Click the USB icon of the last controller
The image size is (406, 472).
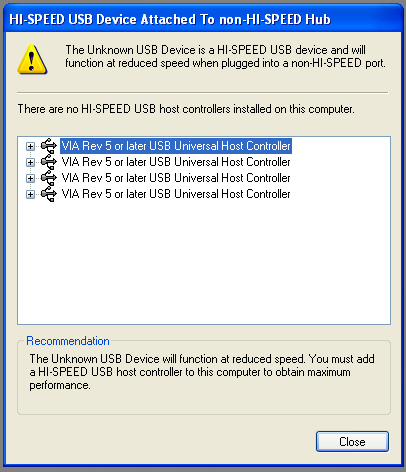tap(49, 194)
